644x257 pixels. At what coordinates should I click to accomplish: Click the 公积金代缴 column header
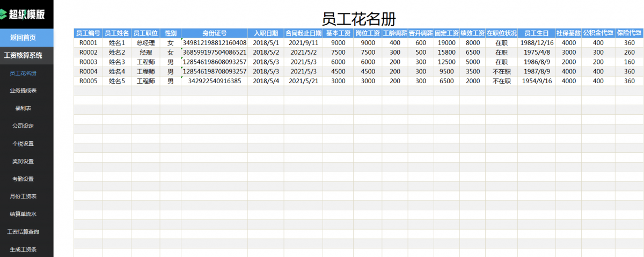click(x=598, y=33)
